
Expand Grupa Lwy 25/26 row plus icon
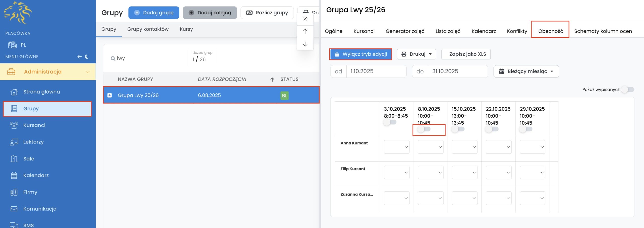[110, 95]
